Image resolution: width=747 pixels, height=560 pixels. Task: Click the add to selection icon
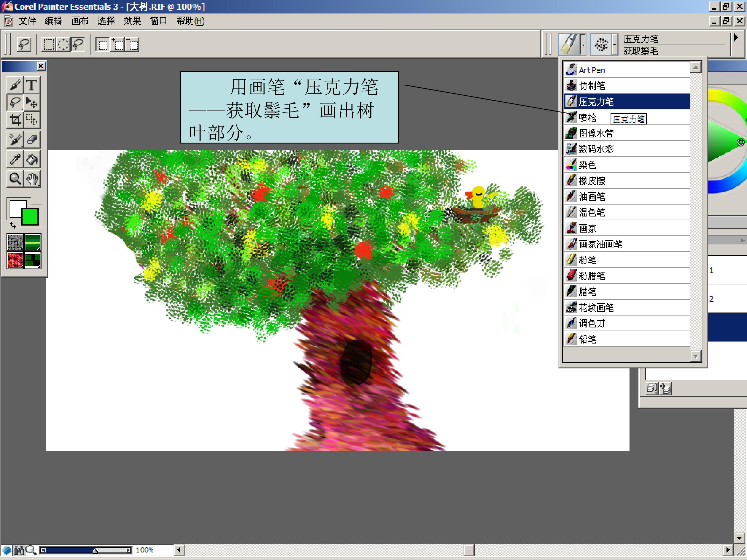click(117, 45)
